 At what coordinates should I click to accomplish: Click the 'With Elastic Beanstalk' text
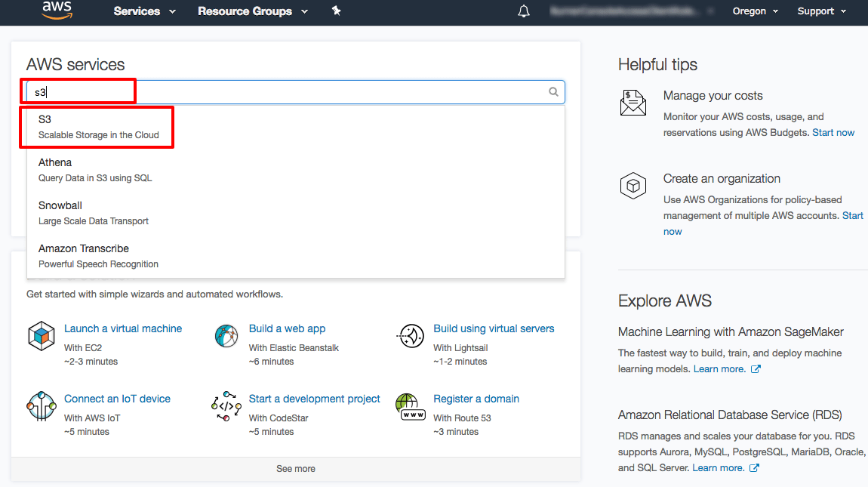294,348
